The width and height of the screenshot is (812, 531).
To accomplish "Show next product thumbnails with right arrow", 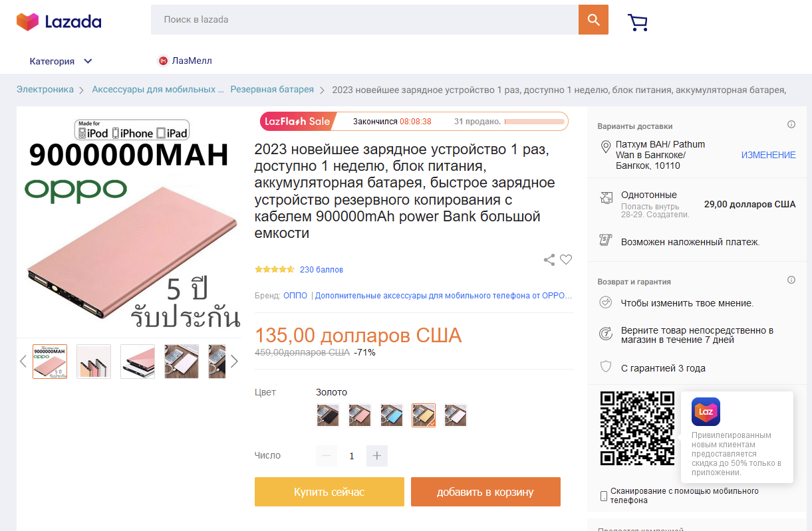I will tap(234, 362).
